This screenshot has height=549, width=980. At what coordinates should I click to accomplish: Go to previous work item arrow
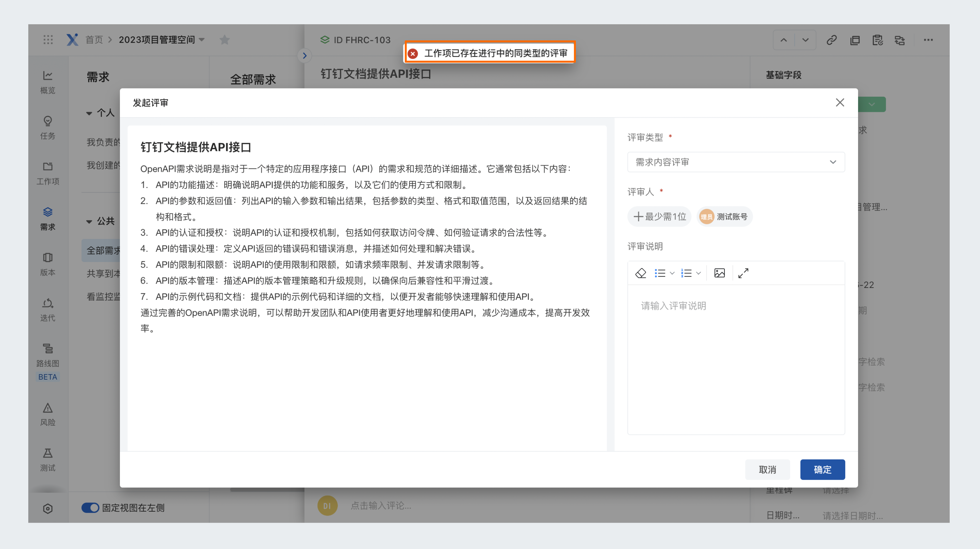coord(784,40)
